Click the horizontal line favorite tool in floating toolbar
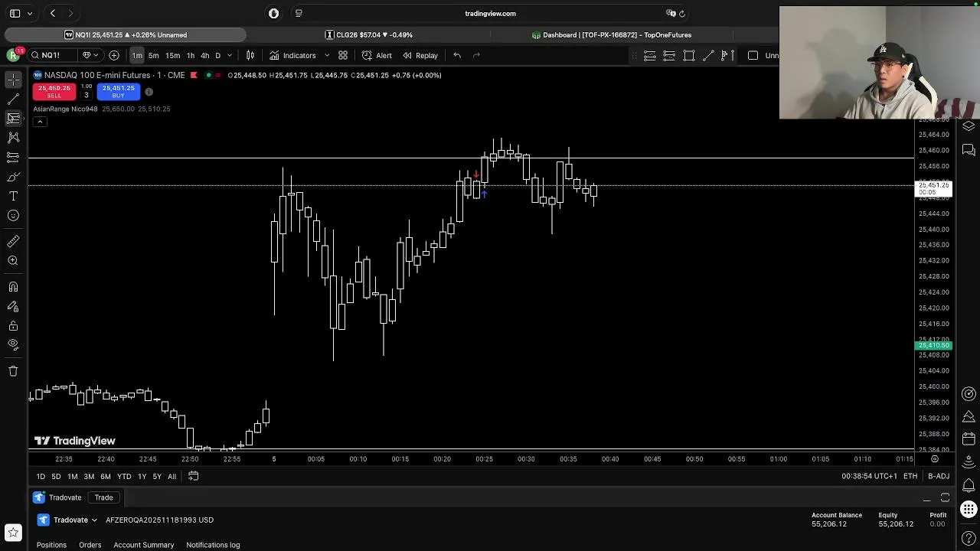The height and width of the screenshot is (551, 980). [x=649, y=55]
